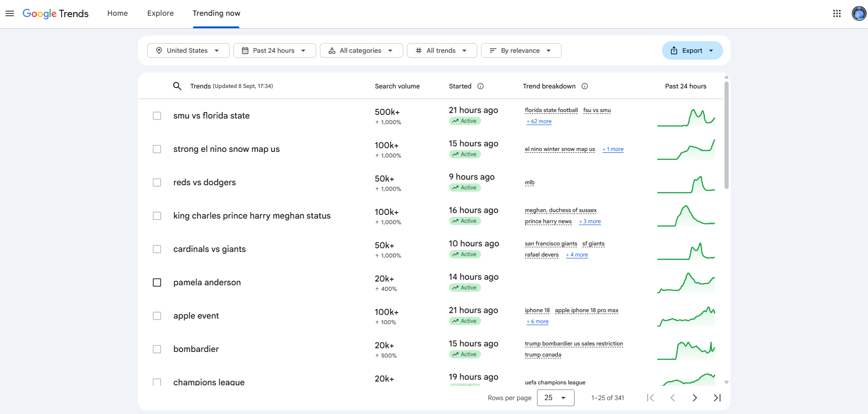Open iphone 18 related query

[x=537, y=310]
